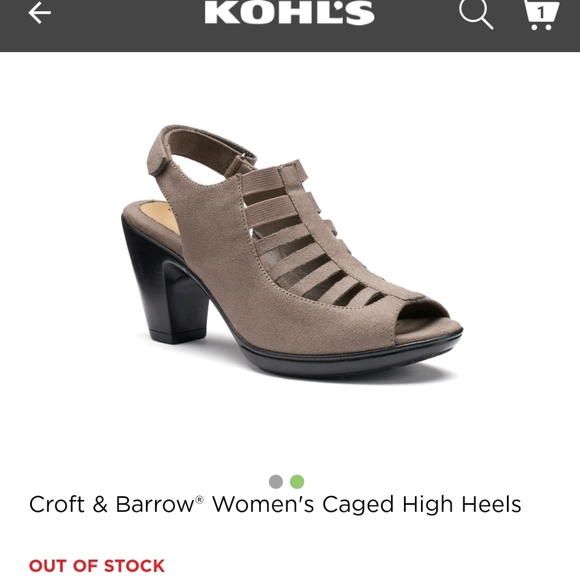
Task: Select the gray image indicator dot
Action: coord(276,482)
